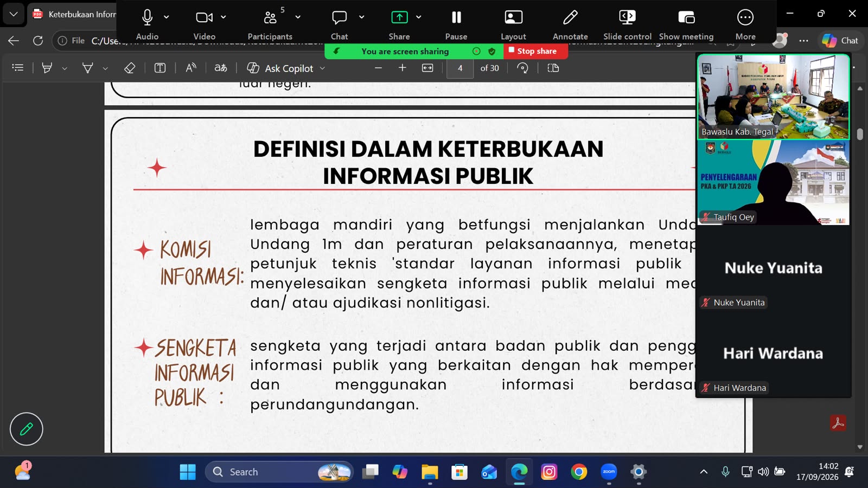Image resolution: width=868 pixels, height=488 pixels.
Task: Expand Audio options arrow
Action: [167, 17]
